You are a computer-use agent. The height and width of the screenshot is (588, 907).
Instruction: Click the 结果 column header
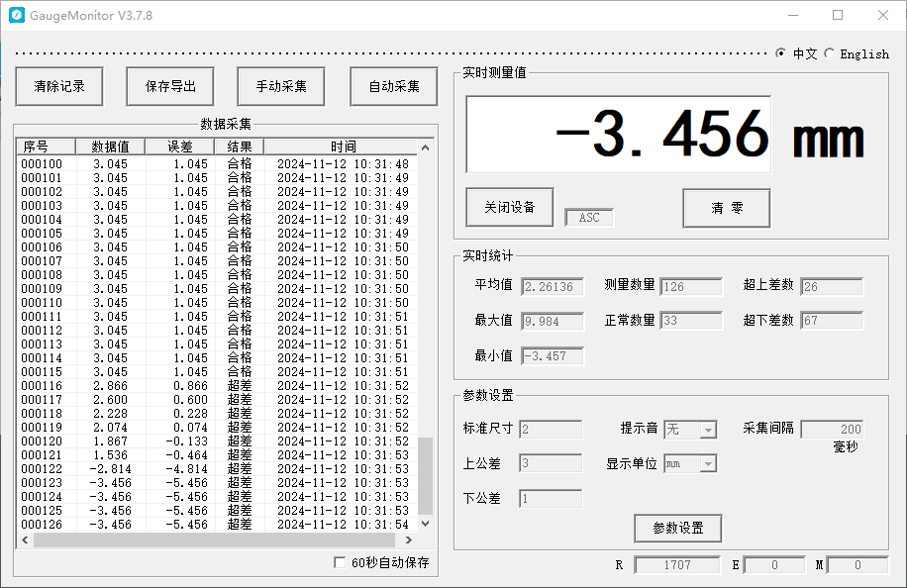[240, 147]
